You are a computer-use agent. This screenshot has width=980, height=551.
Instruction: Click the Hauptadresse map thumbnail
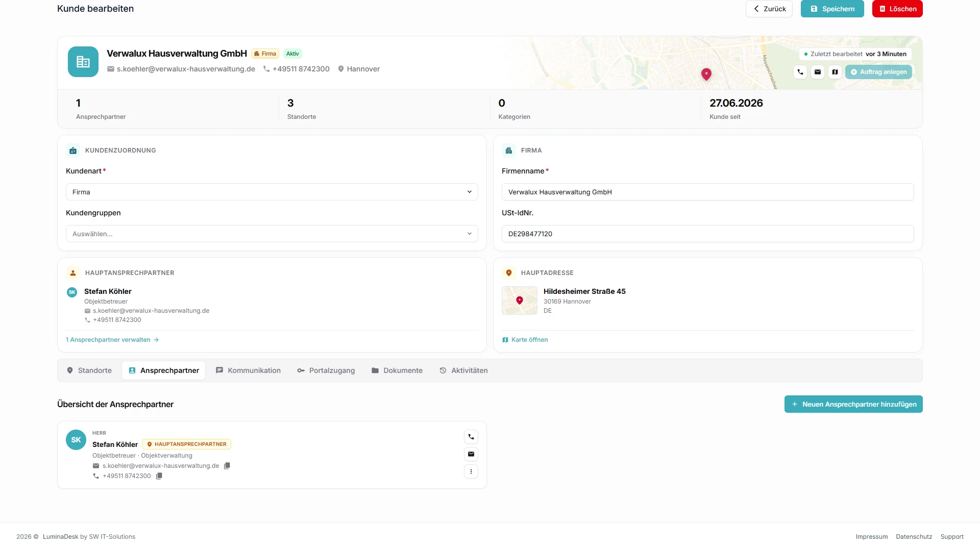tap(520, 300)
